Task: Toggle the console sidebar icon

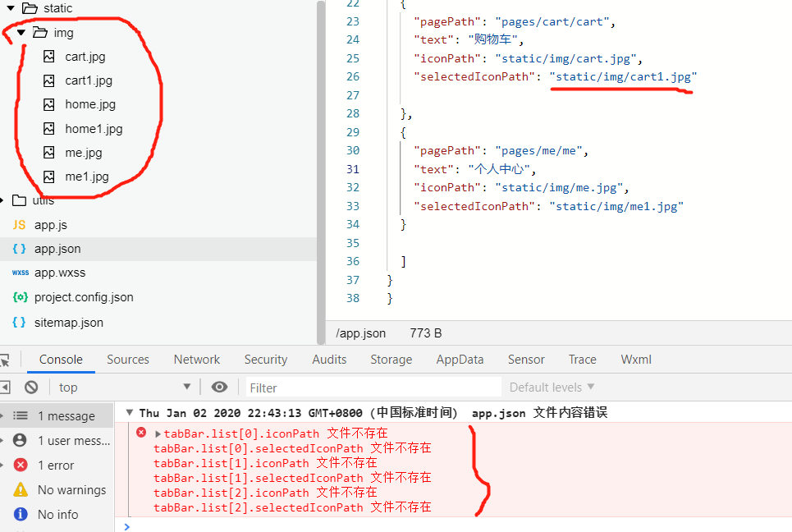Action: [5, 388]
